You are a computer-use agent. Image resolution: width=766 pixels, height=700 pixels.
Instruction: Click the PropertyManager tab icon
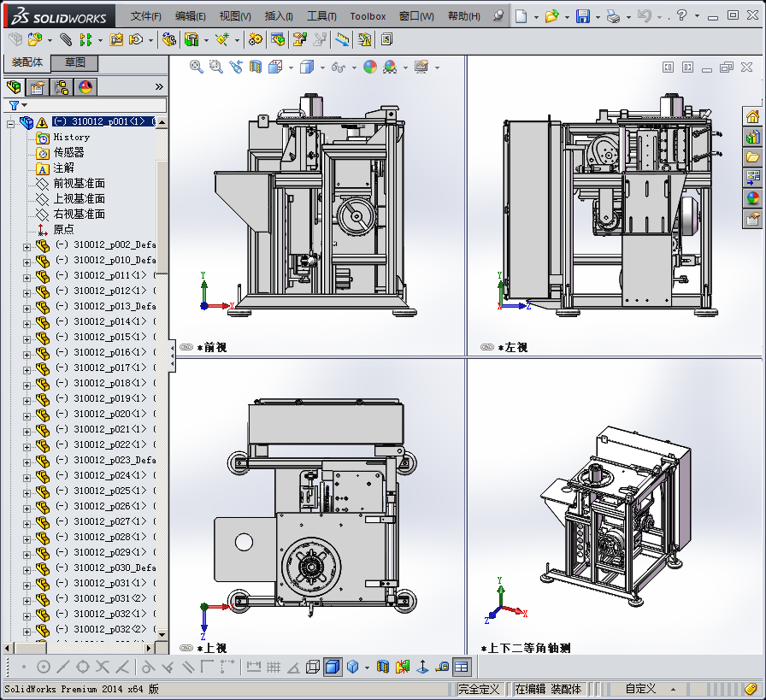(x=38, y=86)
